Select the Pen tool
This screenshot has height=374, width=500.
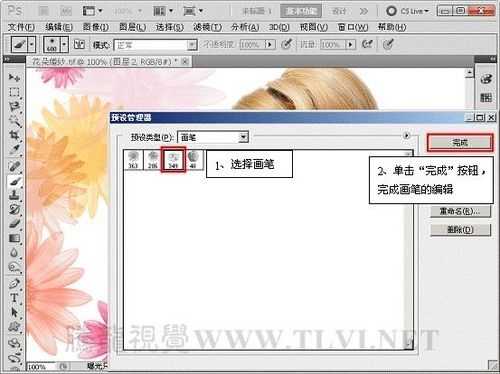click(14, 284)
